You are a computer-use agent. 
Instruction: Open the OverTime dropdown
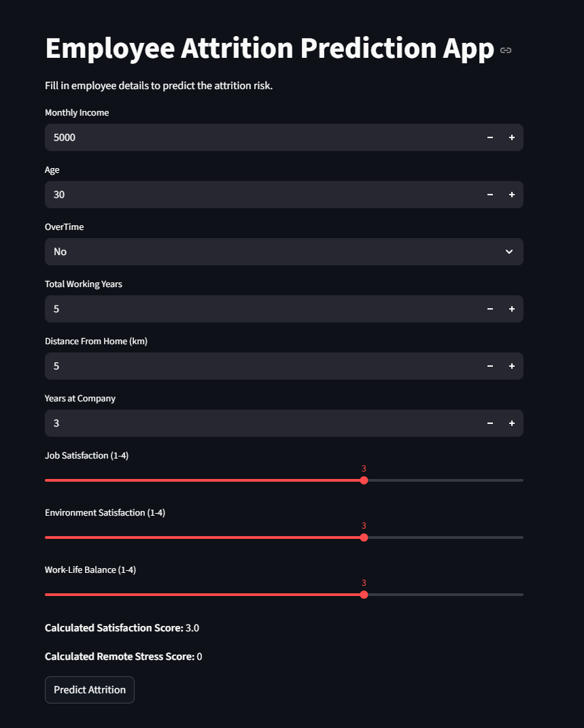tap(284, 252)
